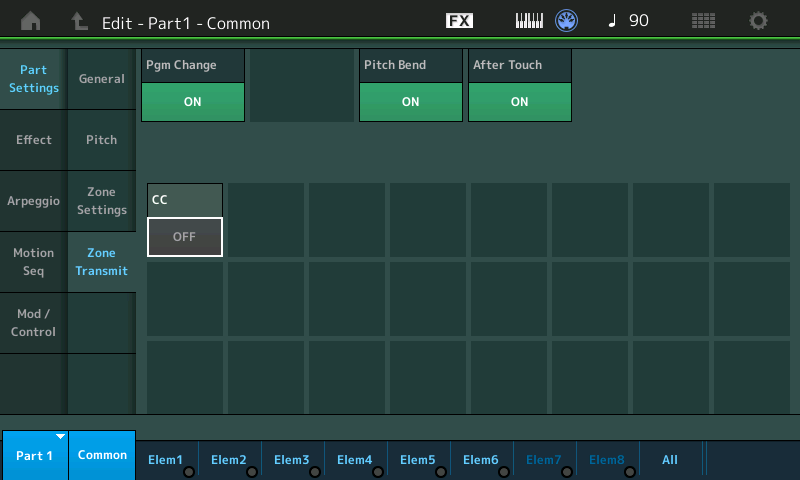Select the Elem1 button
The width and height of the screenshot is (800, 480).
click(165, 460)
